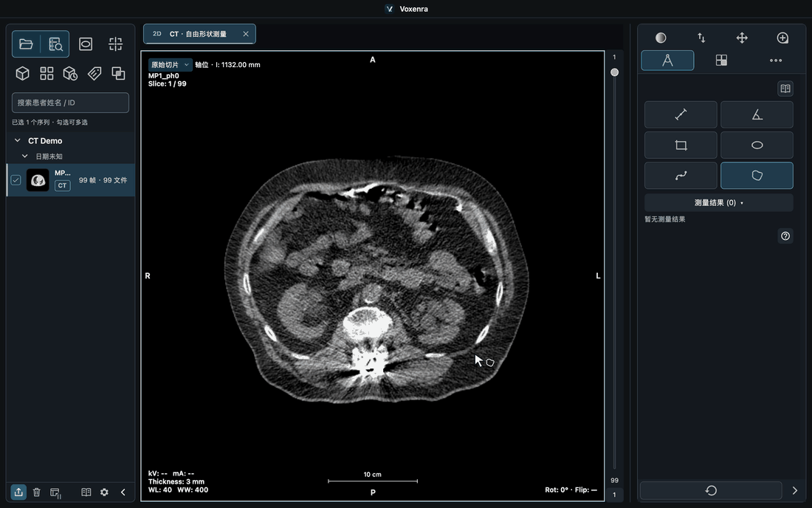Focus the 搜索患者姓名 / ID search field

[x=70, y=103]
